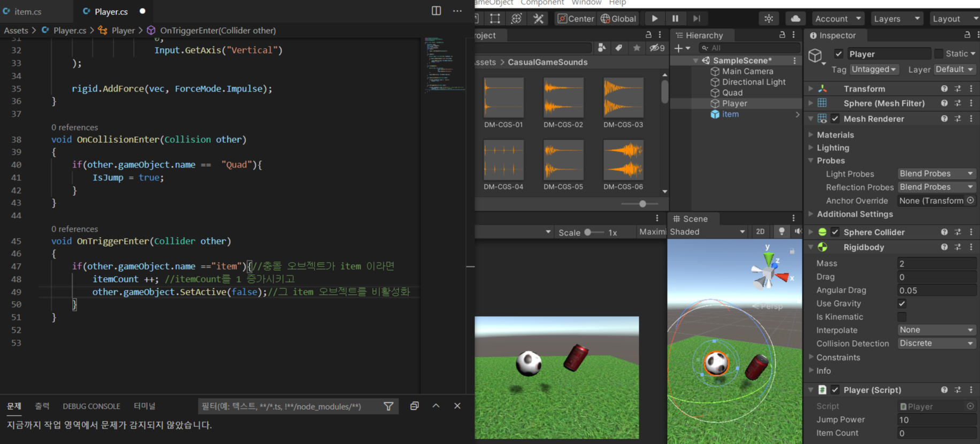Toggle 2D mode in Scene view
This screenshot has height=444, width=980.
coord(760,232)
